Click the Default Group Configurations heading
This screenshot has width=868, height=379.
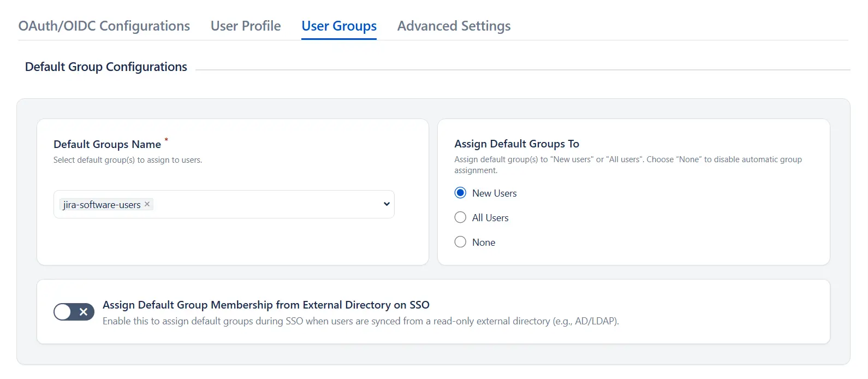pyautogui.click(x=106, y=67)
